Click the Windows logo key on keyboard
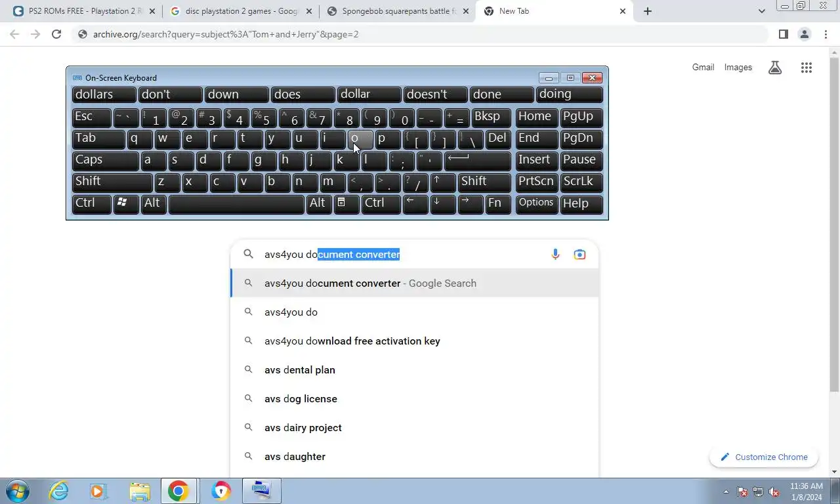The height and width of the screenshot is (504, 840). (126, 204)
